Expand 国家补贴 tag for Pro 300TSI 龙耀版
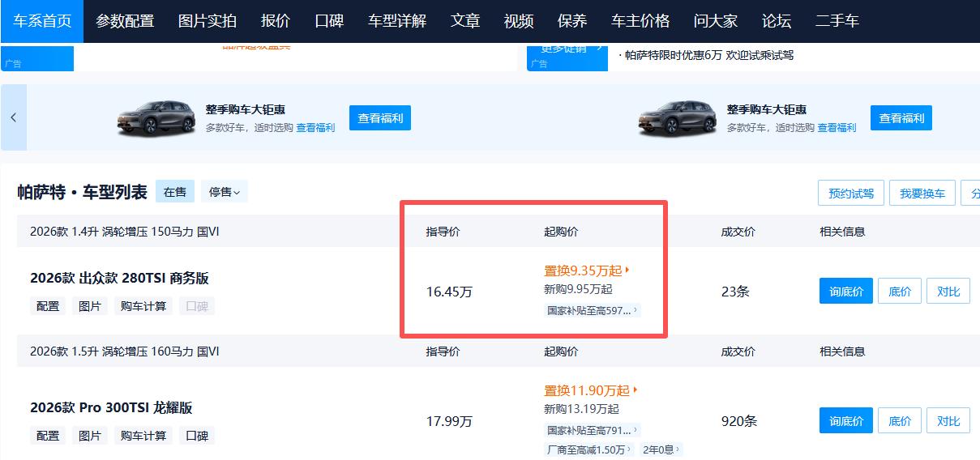The image size is (980, 460). 593,430
